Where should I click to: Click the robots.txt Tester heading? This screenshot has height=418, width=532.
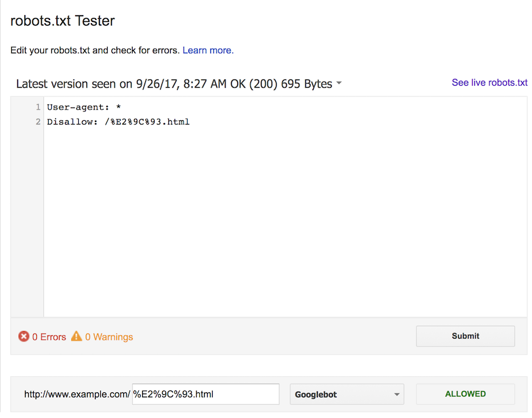point(63,21)
